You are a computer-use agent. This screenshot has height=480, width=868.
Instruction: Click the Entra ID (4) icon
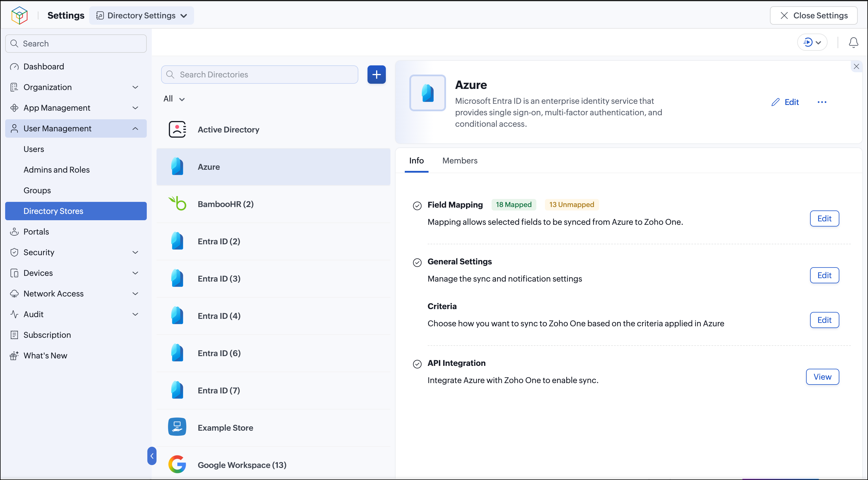(177, 315)
